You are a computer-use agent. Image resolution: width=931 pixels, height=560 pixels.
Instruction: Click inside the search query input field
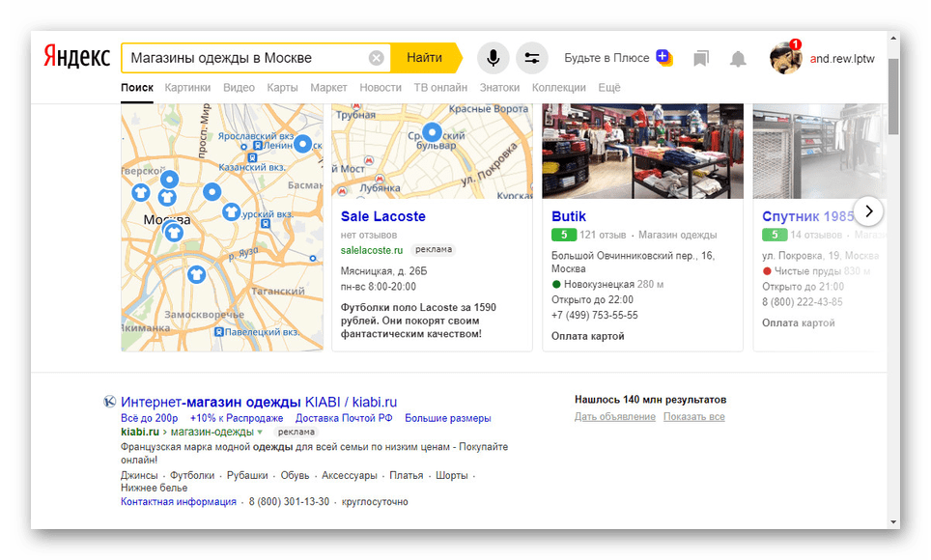[246, 58]
